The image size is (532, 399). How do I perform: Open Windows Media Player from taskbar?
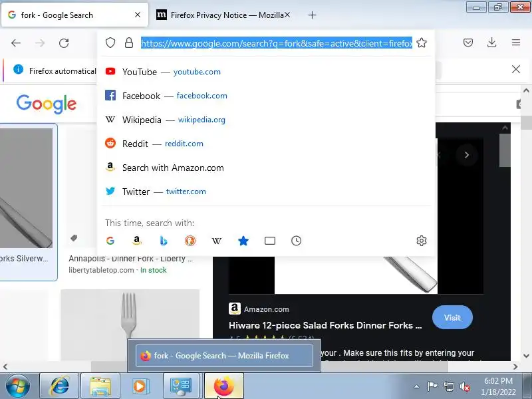(140, 386)
